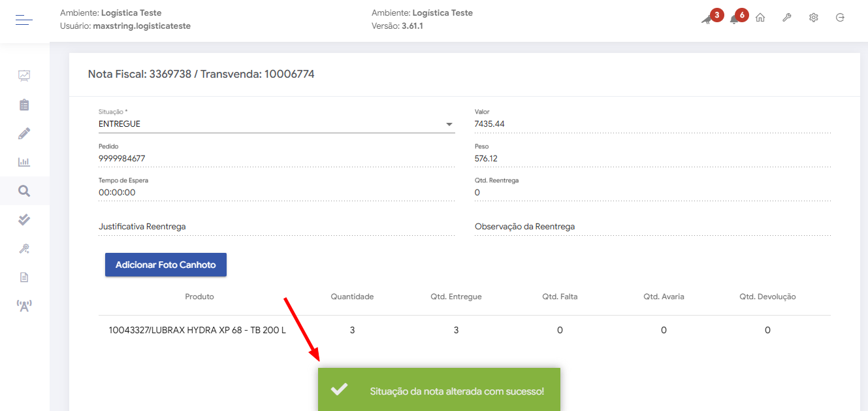The width and height of the screenshot is (868, 411).
Task: Go to the home page icon
Action: coord(760,18)
